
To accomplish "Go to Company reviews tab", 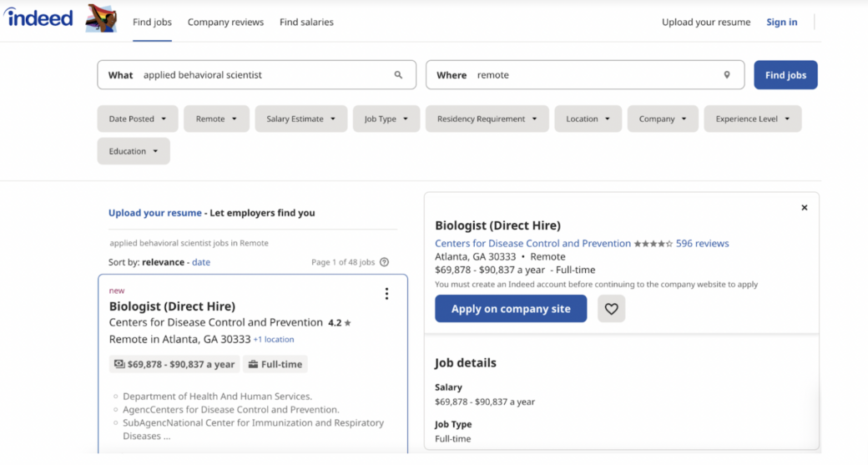I will pos(225,23).
